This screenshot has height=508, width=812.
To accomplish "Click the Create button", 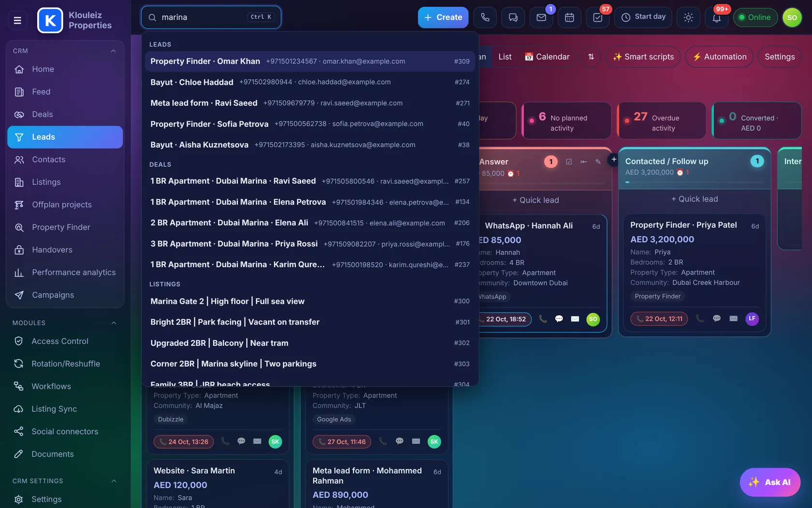I will 443,17.
